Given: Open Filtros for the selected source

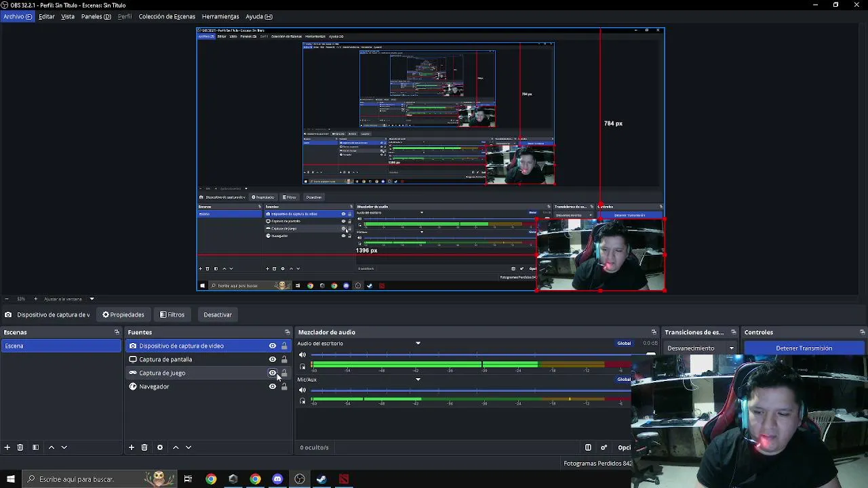Looking at the screenshot, I should [x=172, y=314].
